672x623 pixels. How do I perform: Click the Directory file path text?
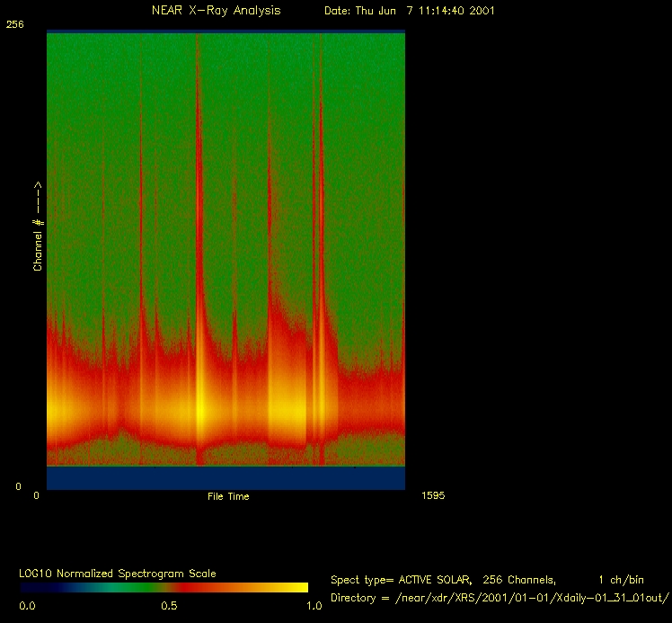point(500,598)
